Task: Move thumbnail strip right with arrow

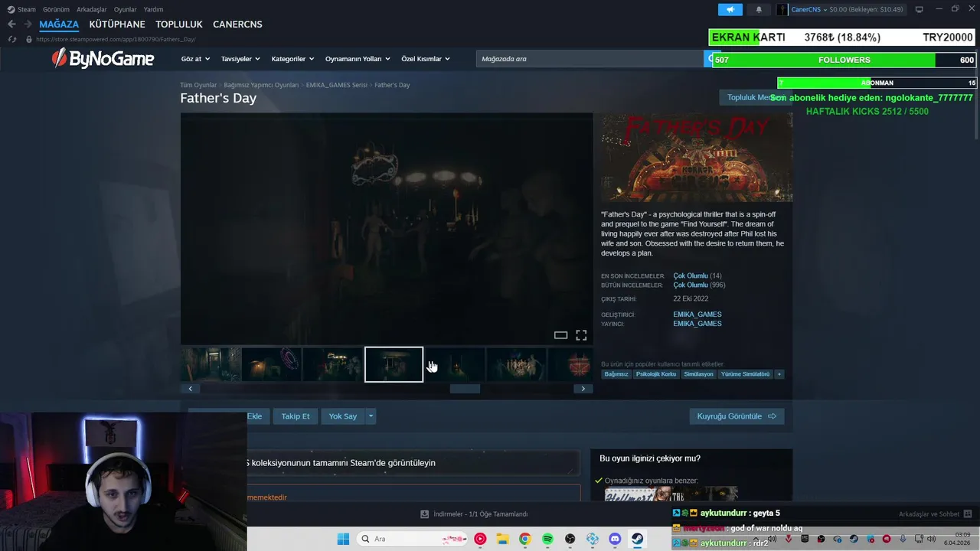Action: [x=583, y=389]
